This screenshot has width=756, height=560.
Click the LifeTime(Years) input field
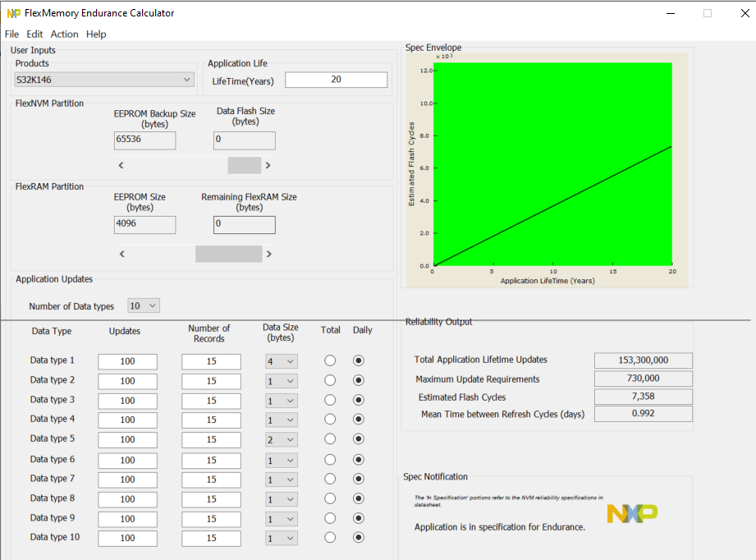(336, 79)
